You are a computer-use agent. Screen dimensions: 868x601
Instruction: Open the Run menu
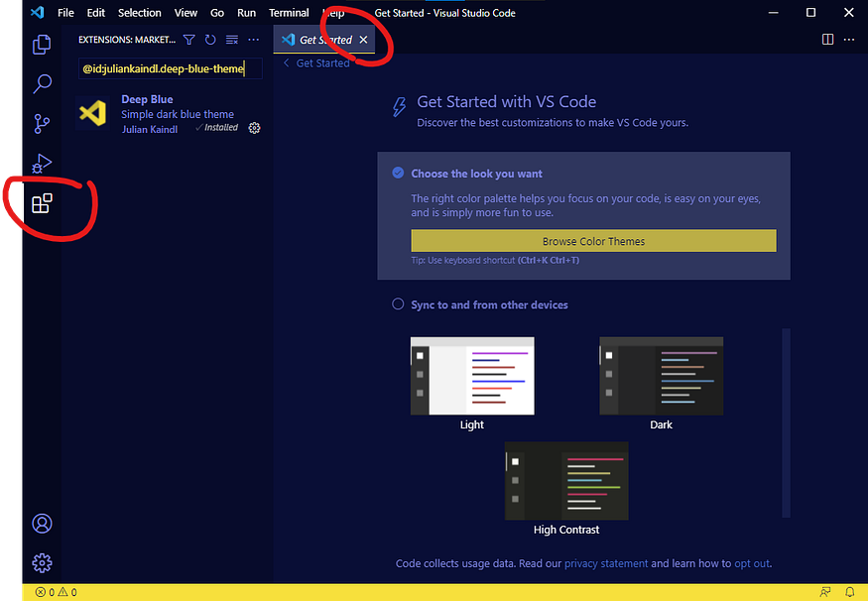tap(246, 13)
